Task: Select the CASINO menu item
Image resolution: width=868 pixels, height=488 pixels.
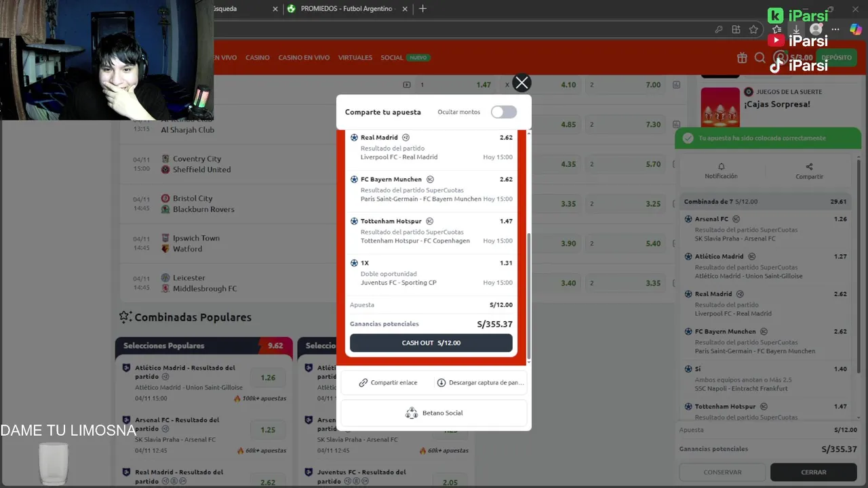Action: (258, 58)
